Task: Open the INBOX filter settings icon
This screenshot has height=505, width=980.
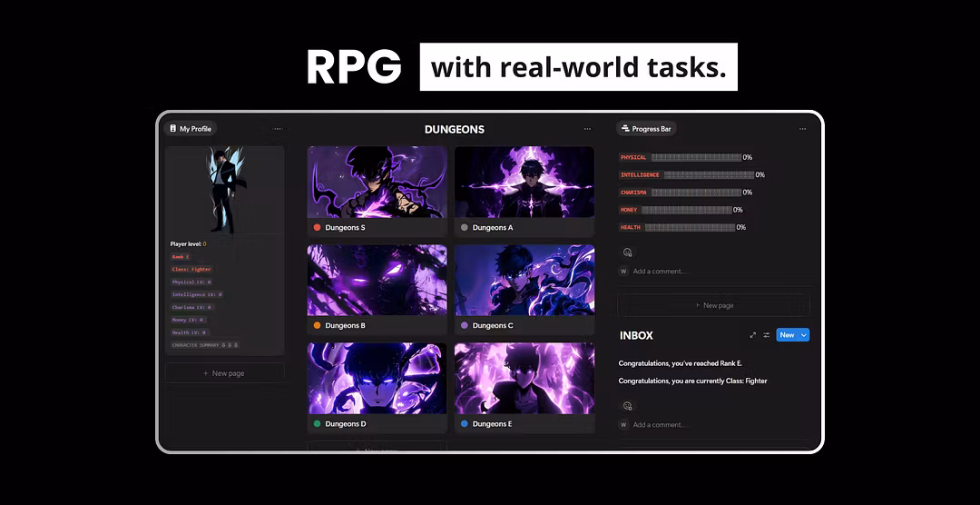Action: 766,335
